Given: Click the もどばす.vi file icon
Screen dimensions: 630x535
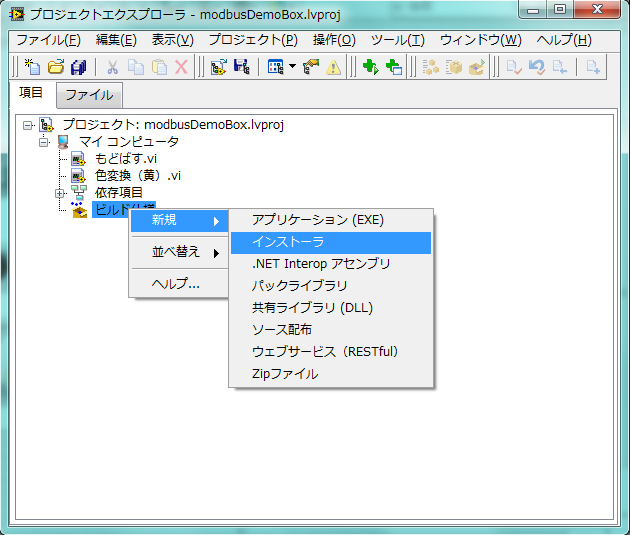Looking at the screenshot, I should pyautogui.click(x=78, y=159).
